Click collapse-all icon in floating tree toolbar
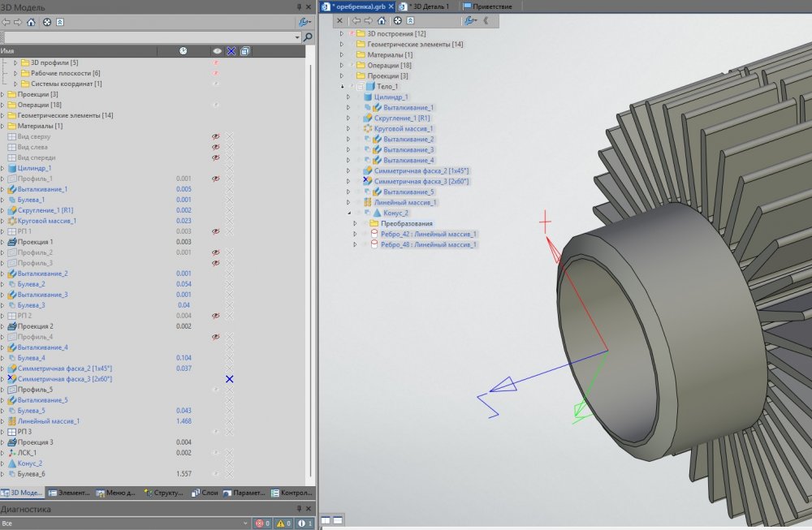 pyautogui.click(x=410, y=21)
